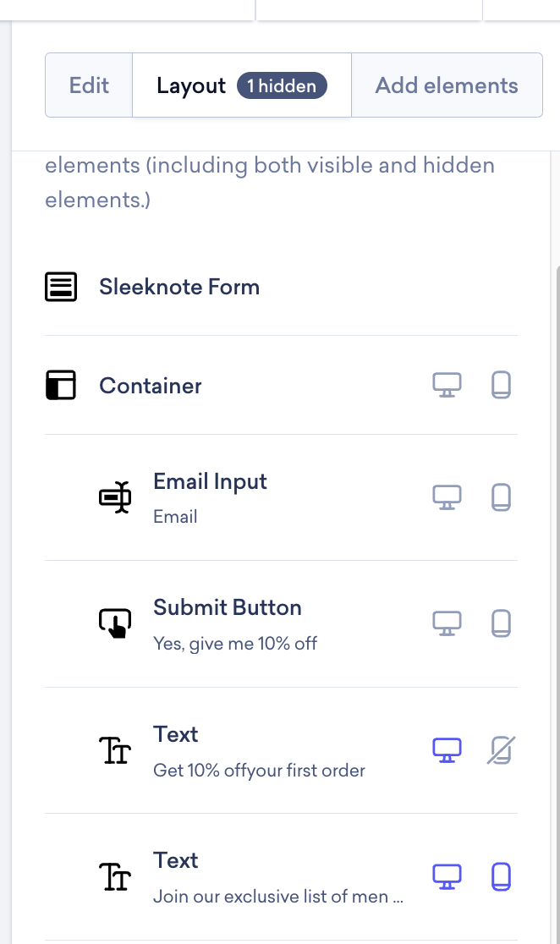Click the icon for 'Get 10% off' text

(115, 750)
